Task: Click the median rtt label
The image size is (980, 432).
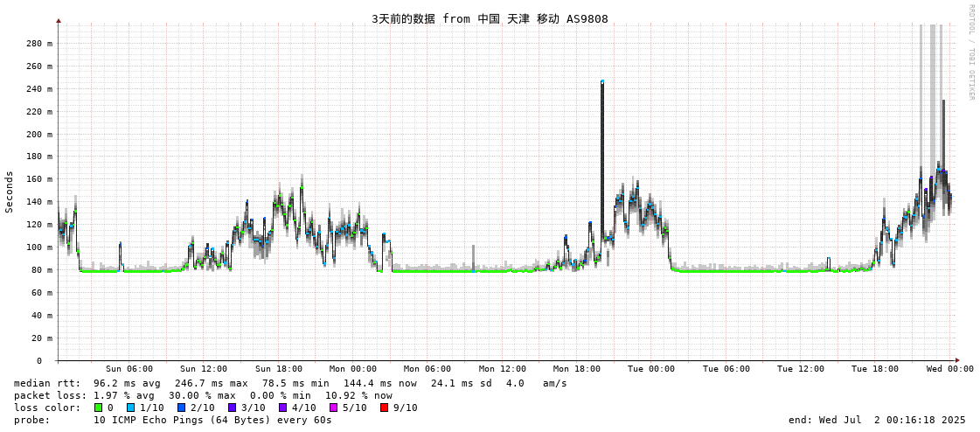Action: pyautogui.click(x=47, y=383)
